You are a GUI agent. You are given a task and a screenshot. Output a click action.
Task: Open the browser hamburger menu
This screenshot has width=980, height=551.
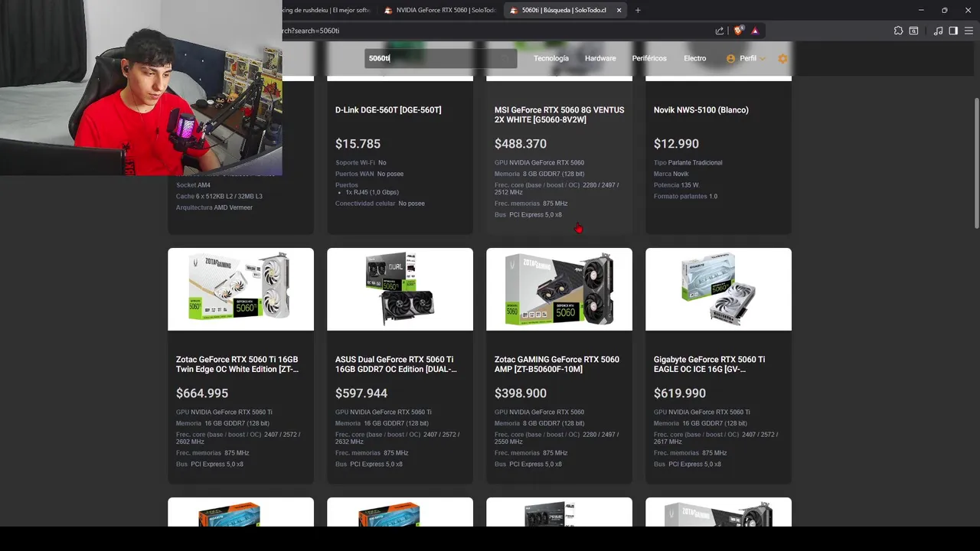969,31
